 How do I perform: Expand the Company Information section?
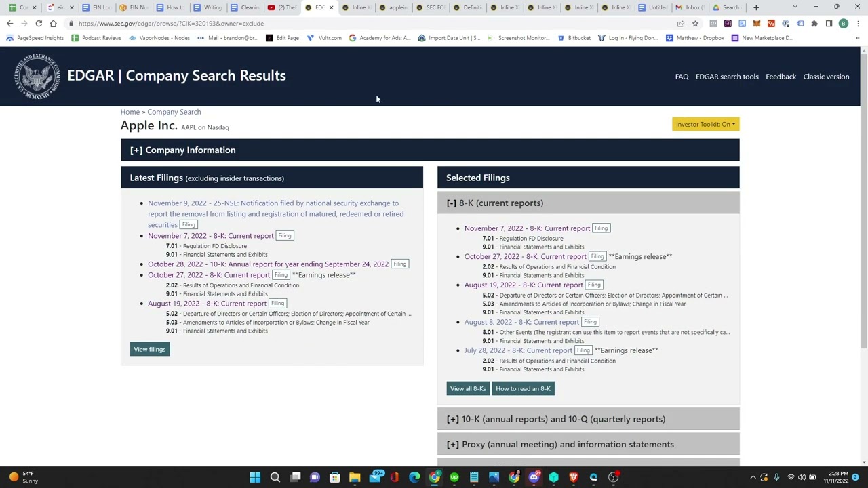182,150
